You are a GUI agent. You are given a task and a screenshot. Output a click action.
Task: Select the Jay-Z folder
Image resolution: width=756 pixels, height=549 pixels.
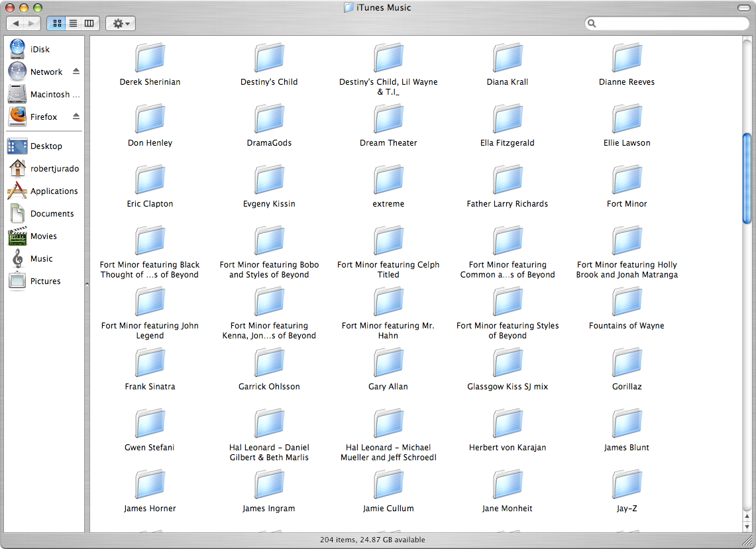627,491
